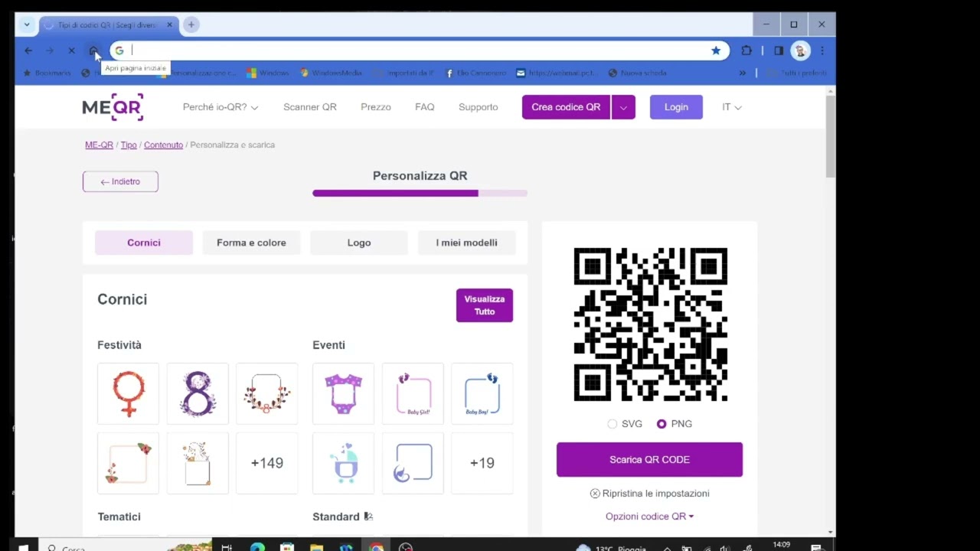Open the Supporto menu item
The width and height of the screenshot is (980, 551).
[479, 107]
